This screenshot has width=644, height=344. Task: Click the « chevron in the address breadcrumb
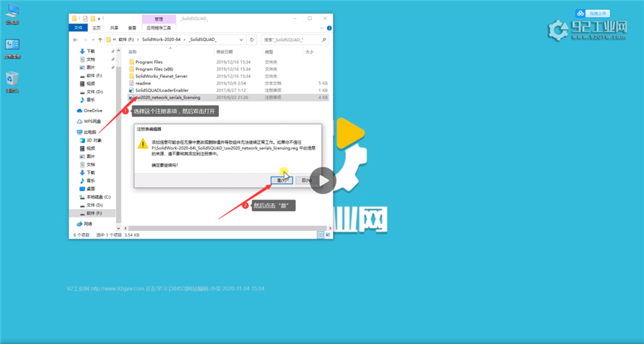[x=114, y=40]
